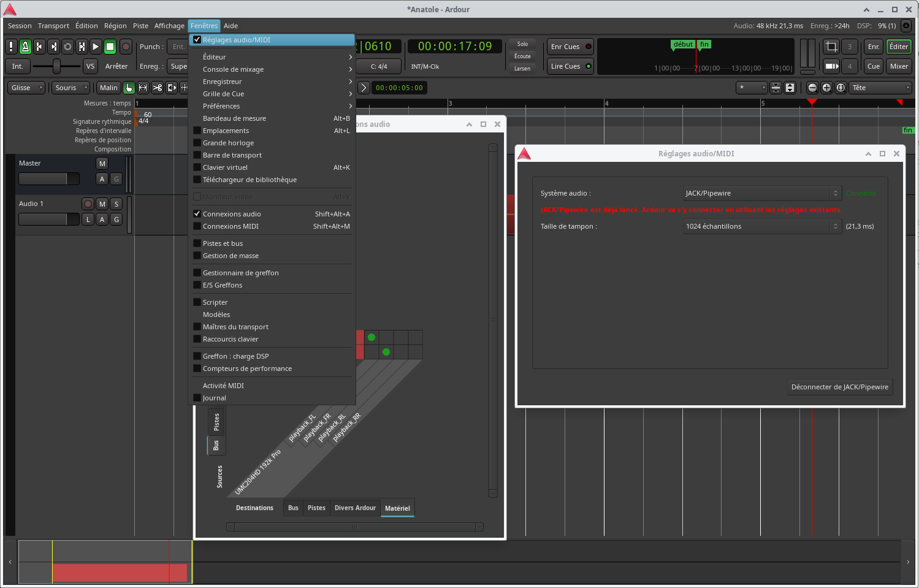Play the selected range icon
Viewport: 919px width, 588px height.
tap(82, 47)
